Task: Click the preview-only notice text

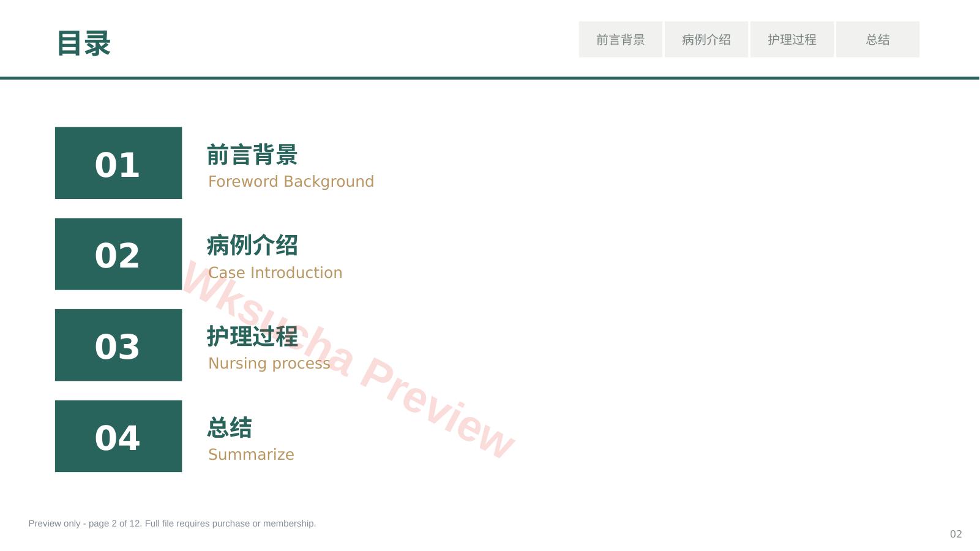Action: (x=172, y=523)
